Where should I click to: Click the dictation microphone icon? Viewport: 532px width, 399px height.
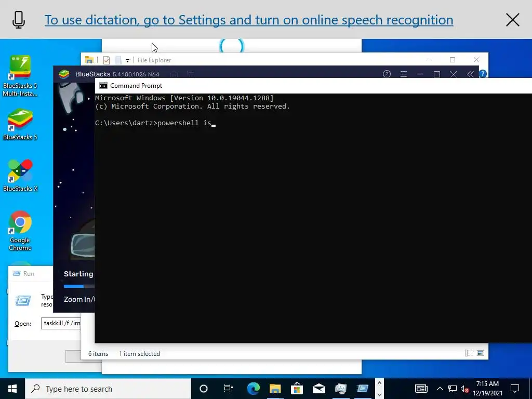[x=19, y=20]
